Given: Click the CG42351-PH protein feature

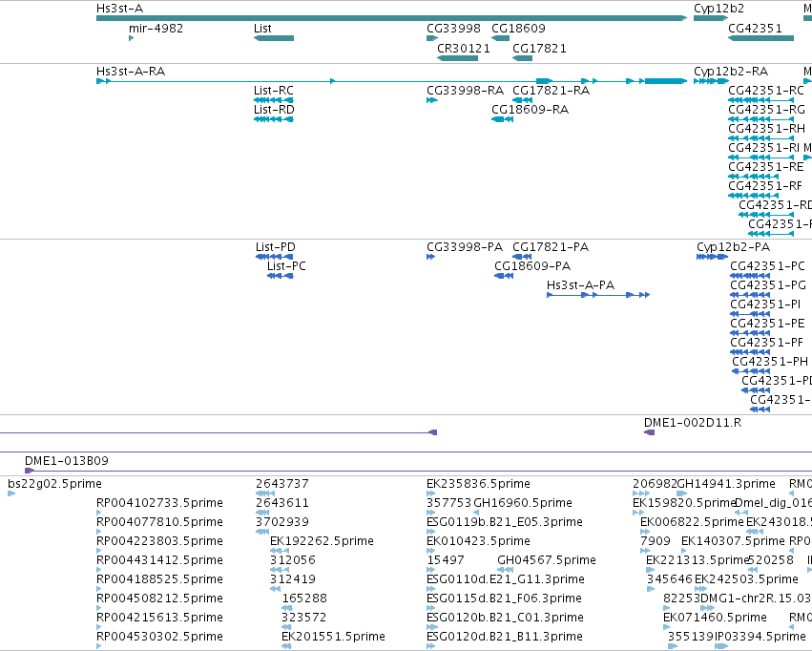Looking at the screenshot, I should pos(751,370).
